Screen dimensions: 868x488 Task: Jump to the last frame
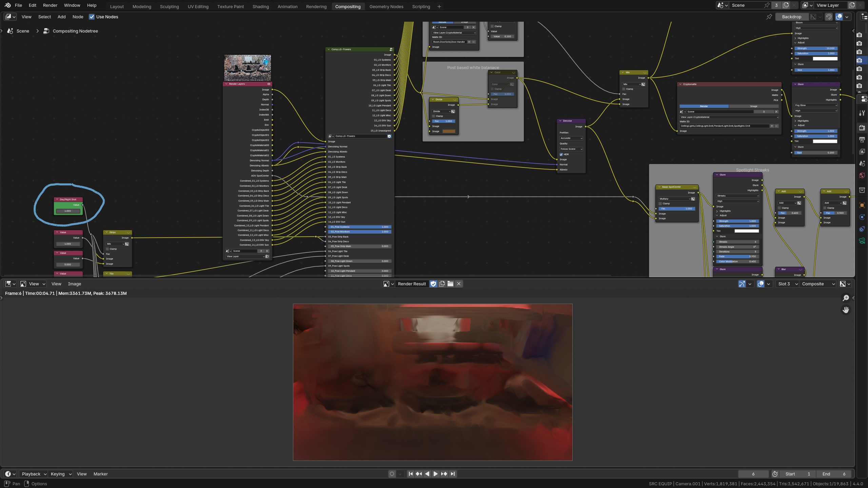tap(453, 474)
